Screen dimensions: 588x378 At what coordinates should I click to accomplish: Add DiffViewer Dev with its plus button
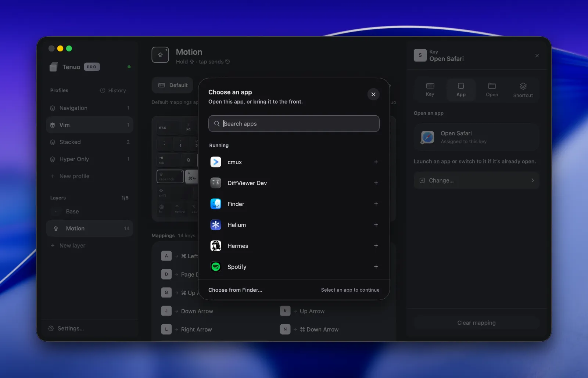(x=376, y=183)
